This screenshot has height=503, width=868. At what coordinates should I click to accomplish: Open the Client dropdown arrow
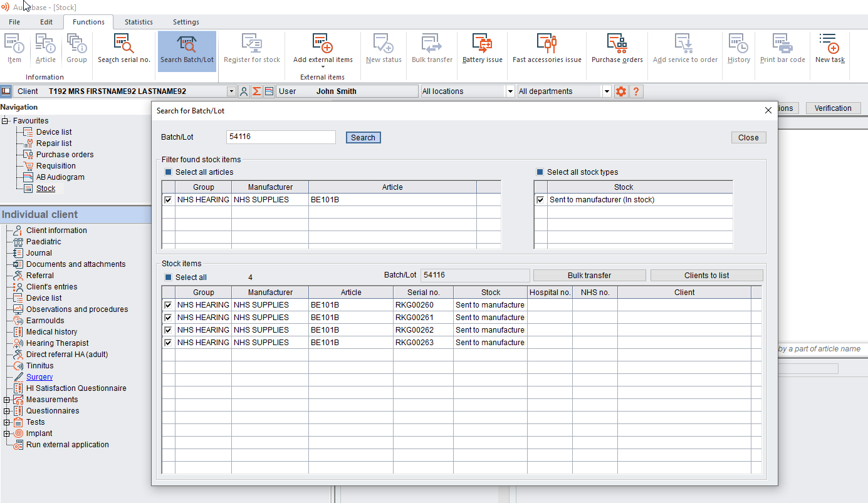coord(232,91)
